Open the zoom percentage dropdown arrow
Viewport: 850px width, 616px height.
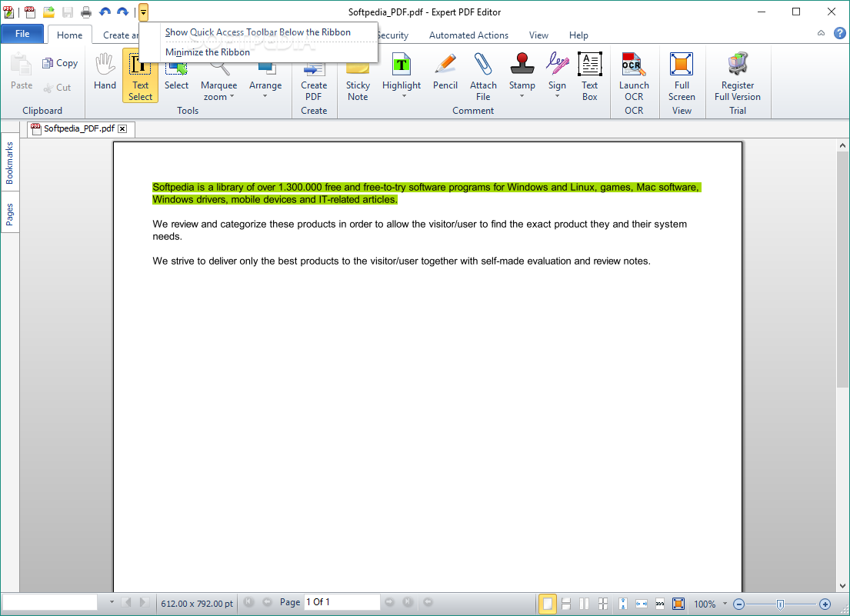(725, 604)
